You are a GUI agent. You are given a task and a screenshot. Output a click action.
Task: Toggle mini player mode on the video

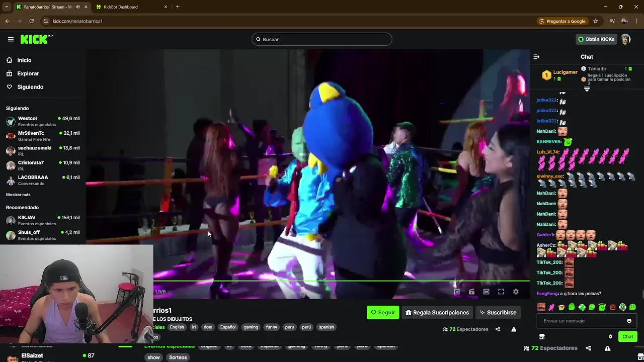(457, 292)
